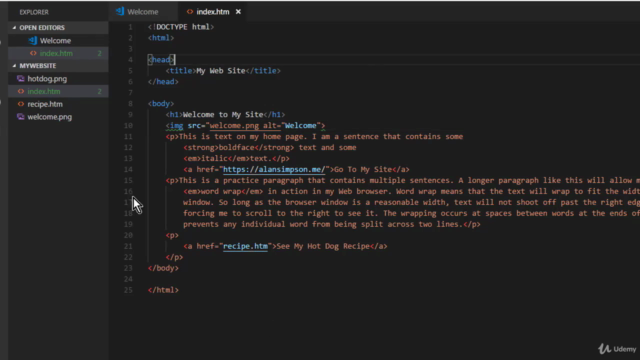Click HTML icon beside index.htm in Open Editors
Screen dimensions: 640x360
point(33,53)
